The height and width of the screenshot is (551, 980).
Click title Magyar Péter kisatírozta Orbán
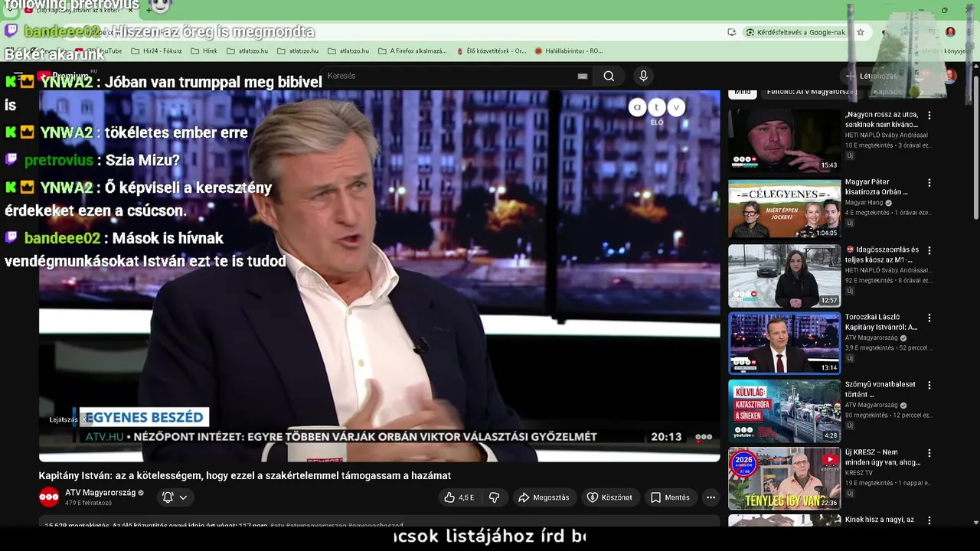877,187
